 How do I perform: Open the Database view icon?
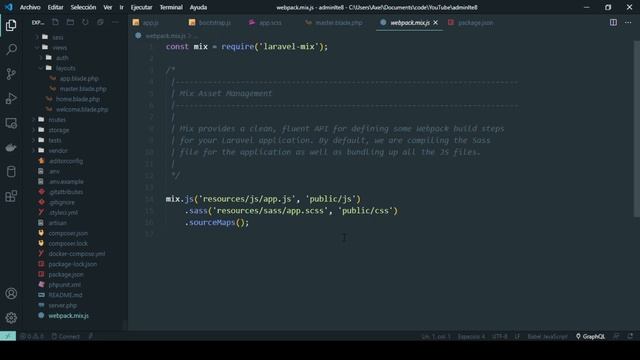click(11, 172)
